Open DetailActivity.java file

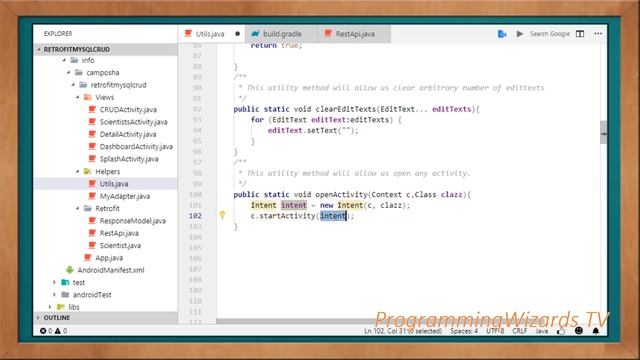[128, 134]
